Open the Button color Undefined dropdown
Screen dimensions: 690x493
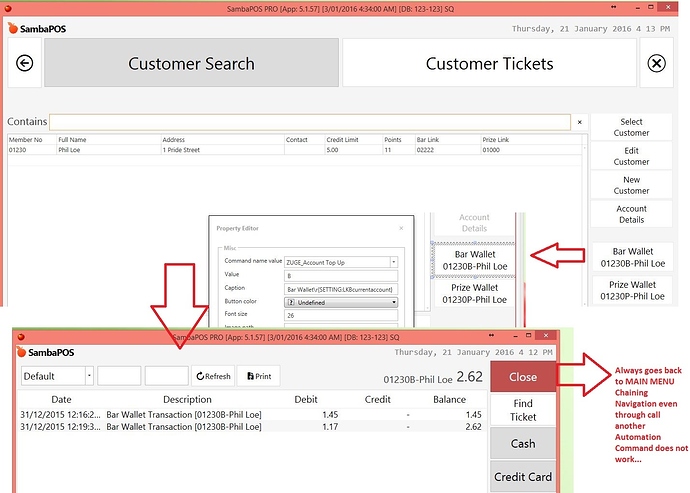[x=341, y=302]
